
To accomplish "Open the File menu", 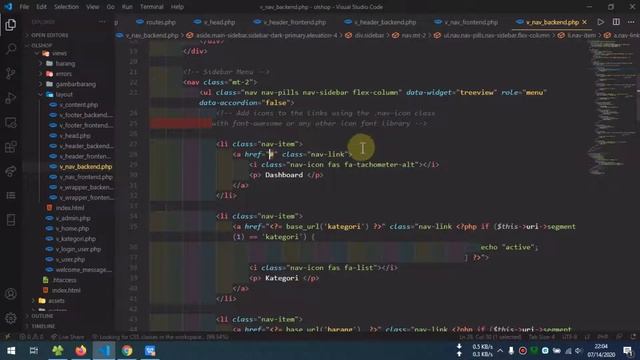I will (x=24, y=7).
